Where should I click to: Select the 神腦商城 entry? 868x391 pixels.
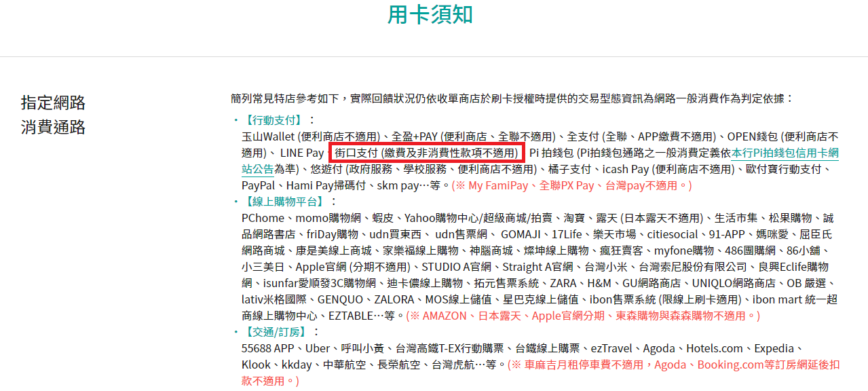coord(491,250)
